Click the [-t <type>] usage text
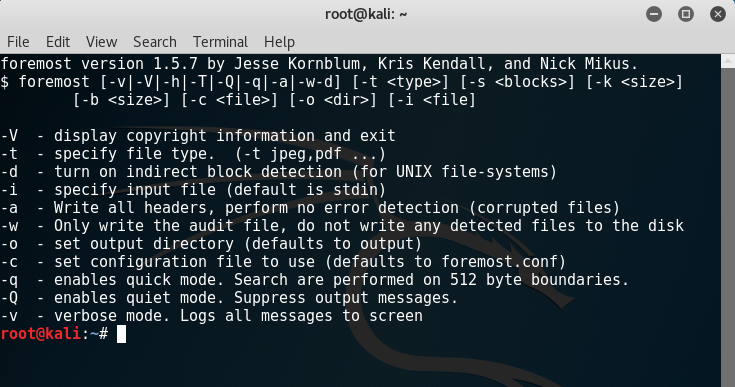 (401, 82)
